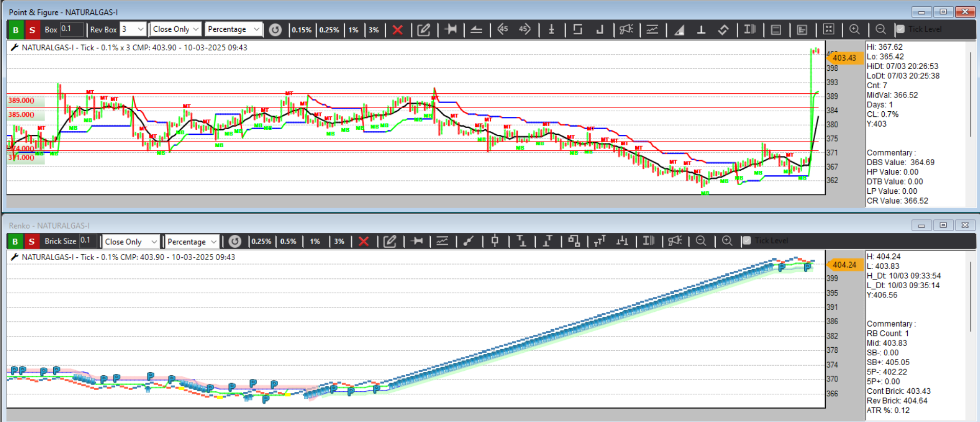Click the 45-degree left trendline icon
980x422 pixels.
tap(503, 29)
